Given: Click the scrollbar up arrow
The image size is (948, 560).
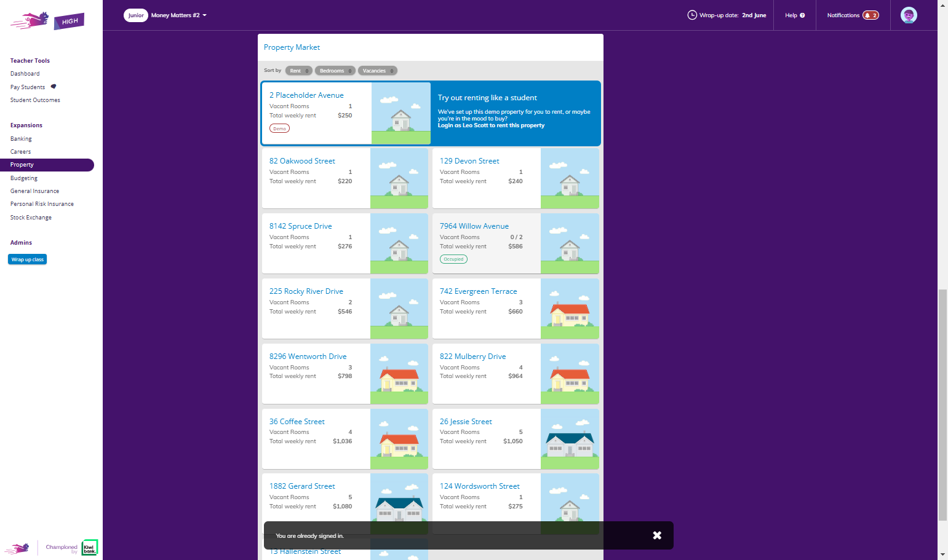Looking at the screenshot, I should point(942,5).
